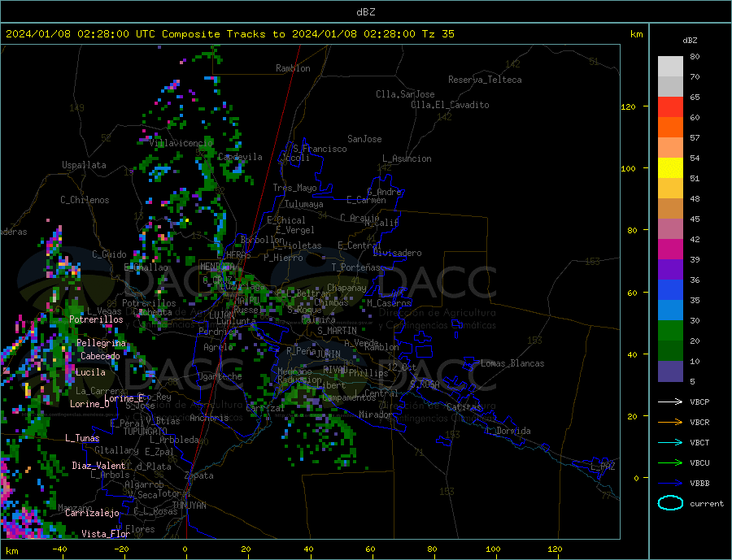Click the VBCT legend label
The image size is (732, 560).
click(699, 442)
